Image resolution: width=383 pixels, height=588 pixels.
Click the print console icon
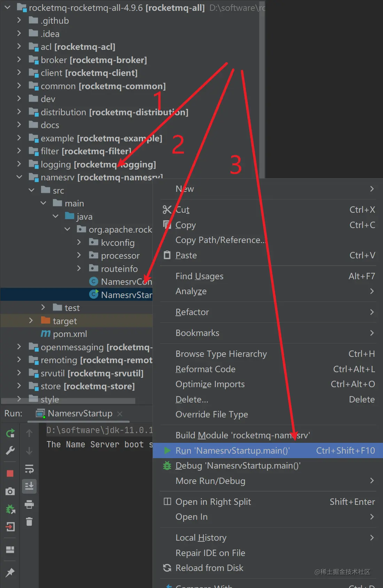(29, 504)
